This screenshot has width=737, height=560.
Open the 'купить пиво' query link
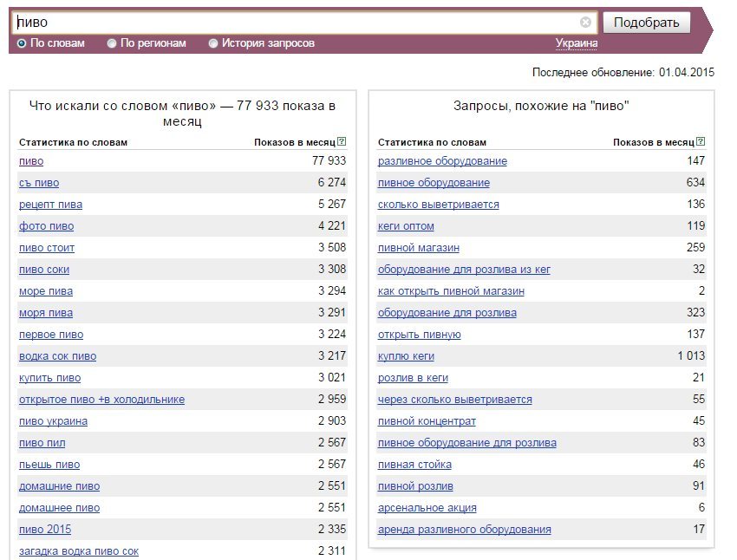tap(49, 378)
